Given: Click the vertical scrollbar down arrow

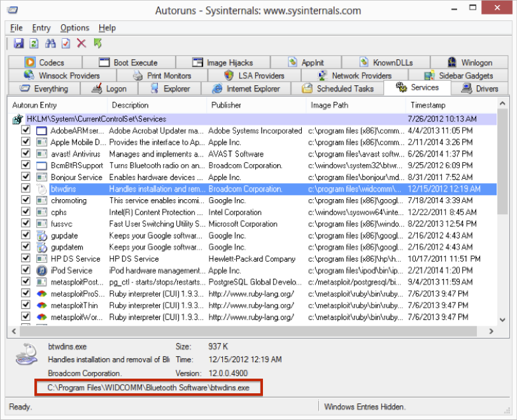Looking at the screenshot, I should pos(502,319).
